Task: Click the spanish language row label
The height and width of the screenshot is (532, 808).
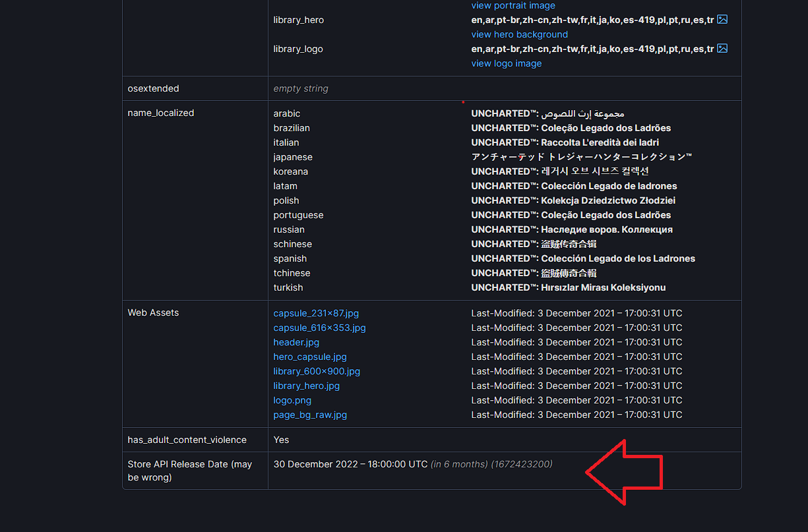Action: coord(290,258)
